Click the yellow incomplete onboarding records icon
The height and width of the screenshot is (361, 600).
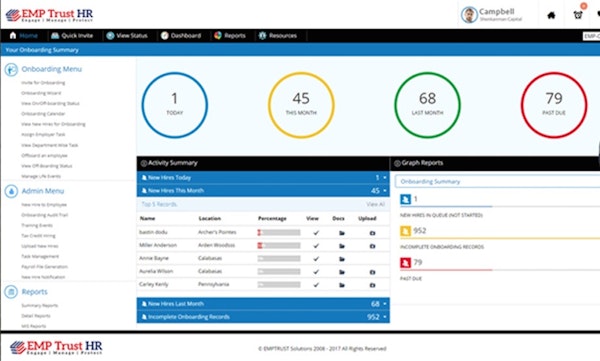(405, 231)
